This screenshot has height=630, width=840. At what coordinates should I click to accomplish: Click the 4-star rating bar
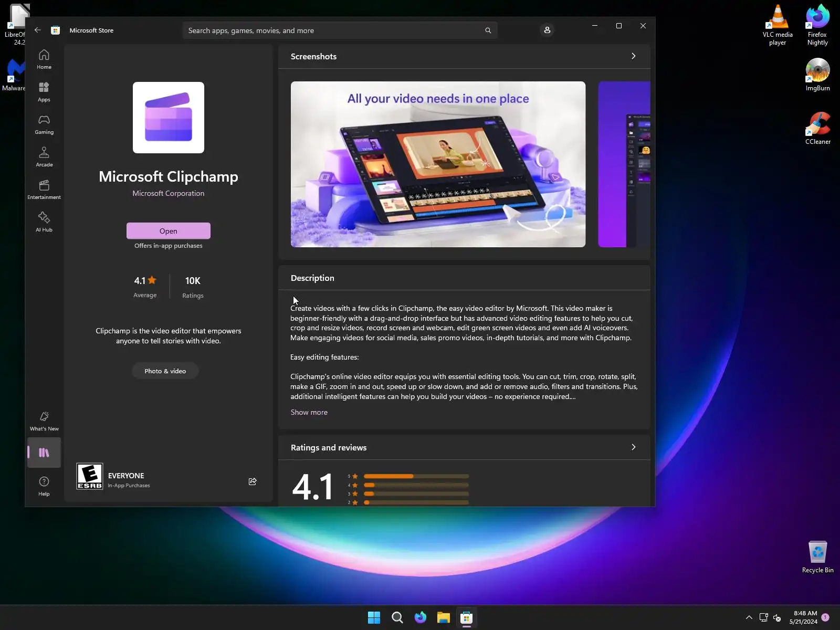[416, 485]
